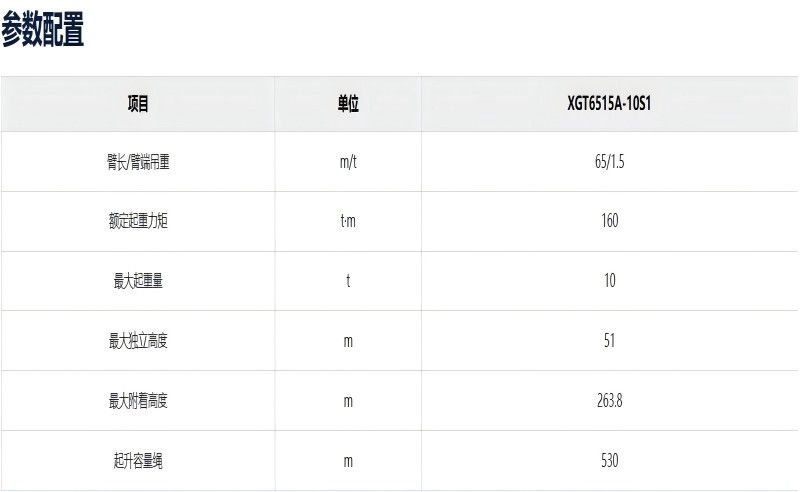
Task: Select the 65/1.5 value cell
Action: coord(609,162)
